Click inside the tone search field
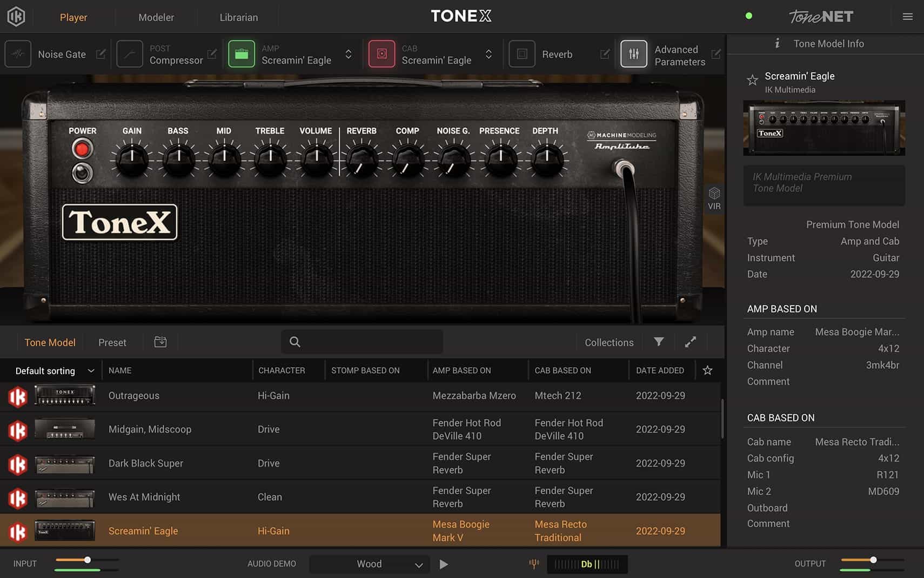This screenshot has width=924, height=578. (x=362, y=342)
